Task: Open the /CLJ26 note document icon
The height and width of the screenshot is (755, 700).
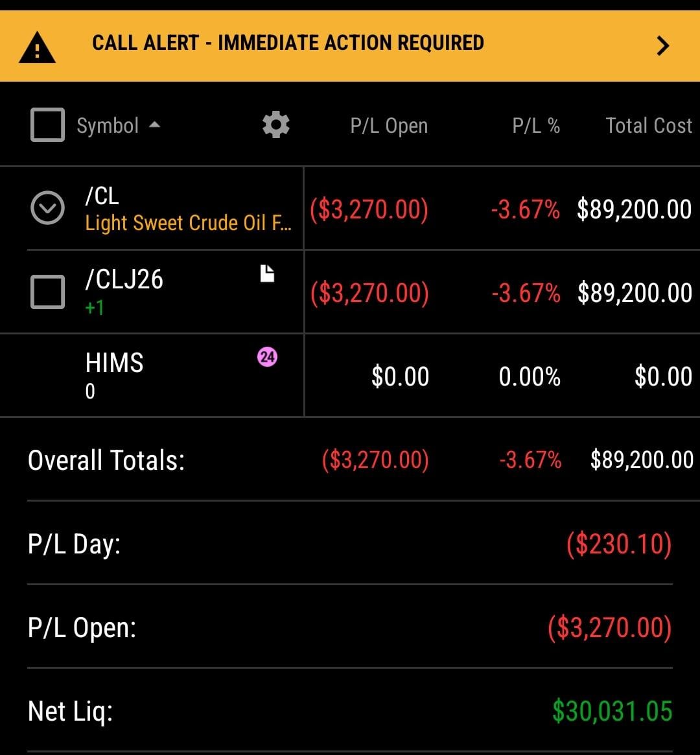Action: 267,274
